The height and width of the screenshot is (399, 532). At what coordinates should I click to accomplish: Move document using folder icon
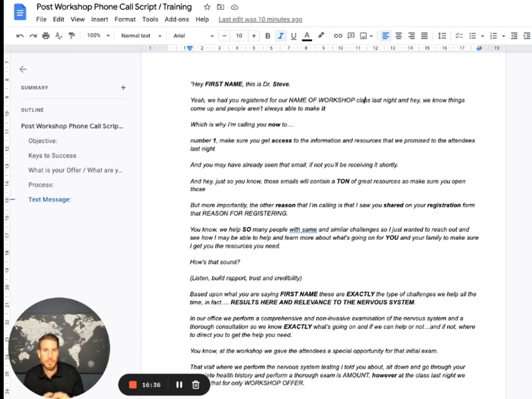(x=221, y=7)
